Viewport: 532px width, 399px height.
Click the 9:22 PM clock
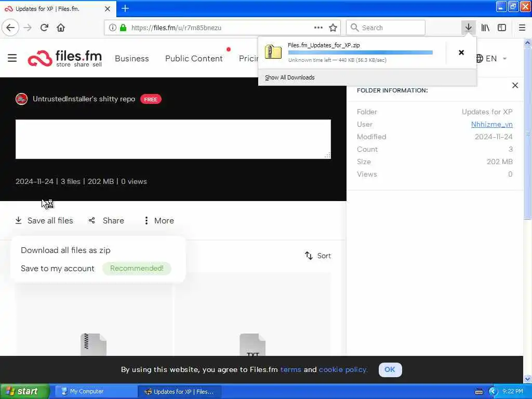pyautogui.click(x=512, y=392)
